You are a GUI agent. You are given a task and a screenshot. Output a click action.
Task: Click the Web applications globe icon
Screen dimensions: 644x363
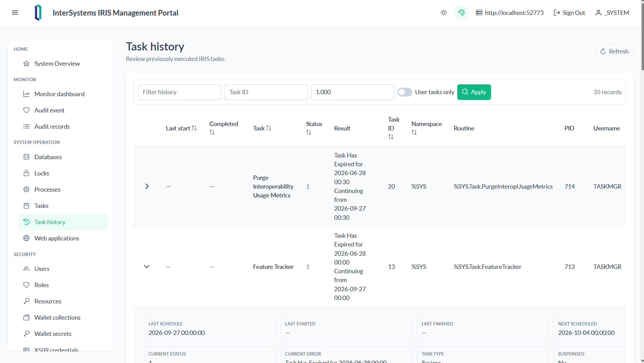[26, 238]
